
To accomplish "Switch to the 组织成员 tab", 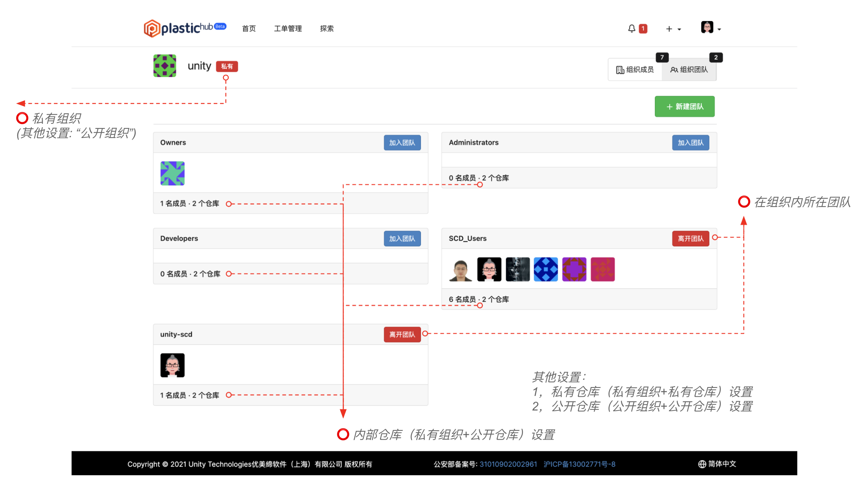I will 635,70.
